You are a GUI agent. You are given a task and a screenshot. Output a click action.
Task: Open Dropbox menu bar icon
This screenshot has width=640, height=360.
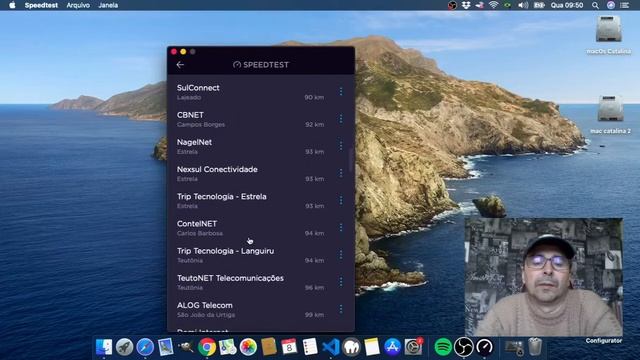466,5
